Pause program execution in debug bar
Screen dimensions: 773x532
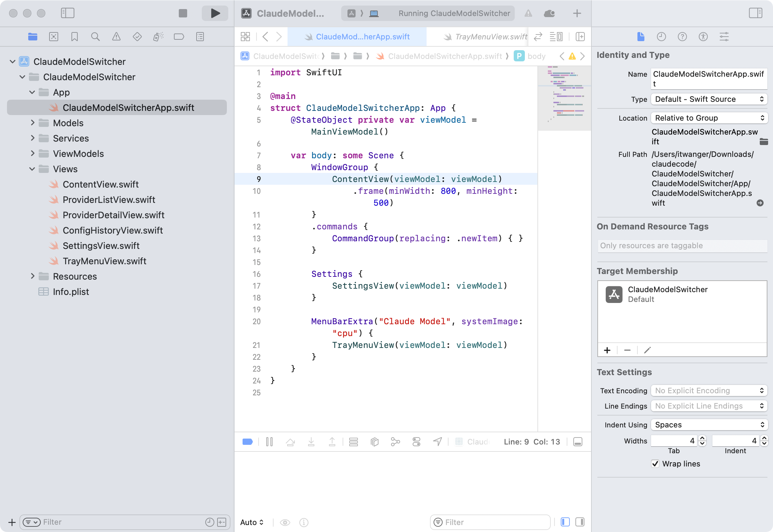point(269,442)
